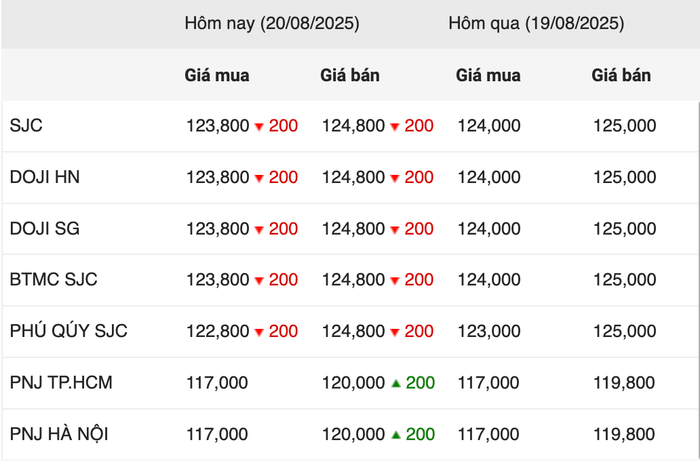
Task: Click the BTMC SJC buy price decrease arrow
Action: (x=259, y=281)
